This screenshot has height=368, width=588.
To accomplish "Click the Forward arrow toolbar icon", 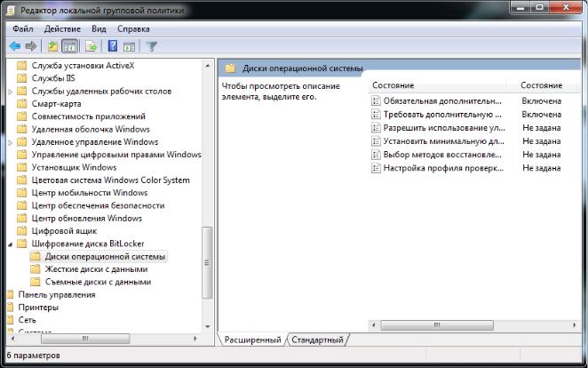I will tap(31, 46).
